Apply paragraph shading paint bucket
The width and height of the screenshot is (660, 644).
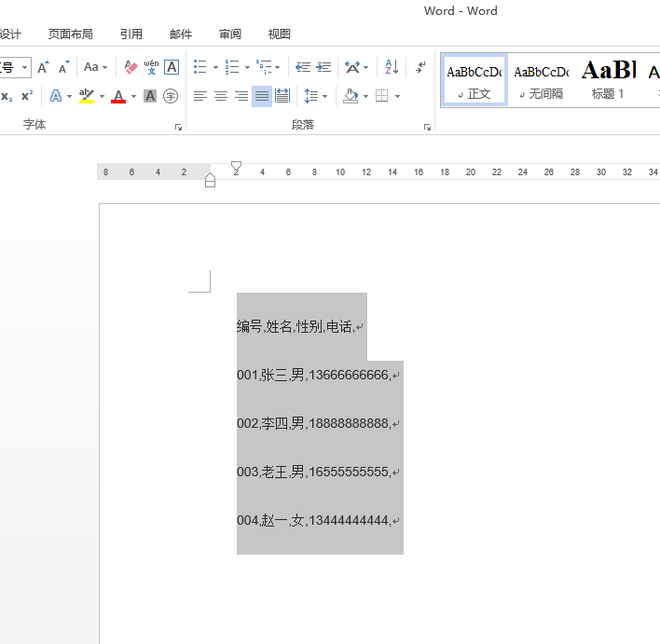click(x=351, y=96)
